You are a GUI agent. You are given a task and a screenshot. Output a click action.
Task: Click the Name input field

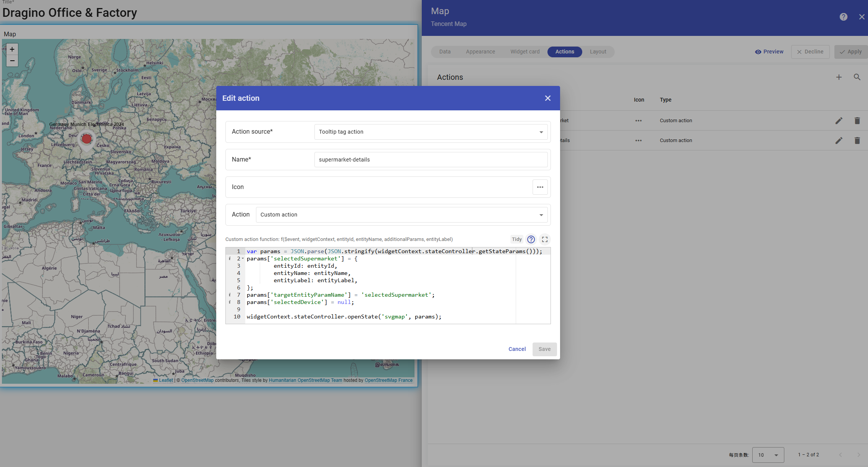point(431,160)
